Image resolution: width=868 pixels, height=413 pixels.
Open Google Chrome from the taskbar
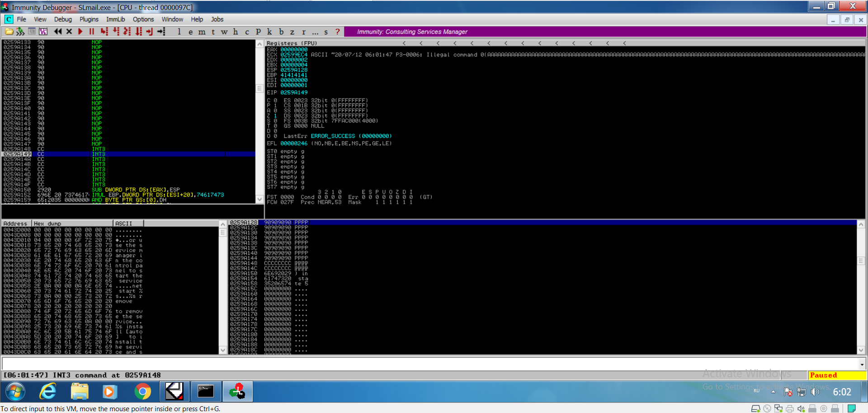142,391
